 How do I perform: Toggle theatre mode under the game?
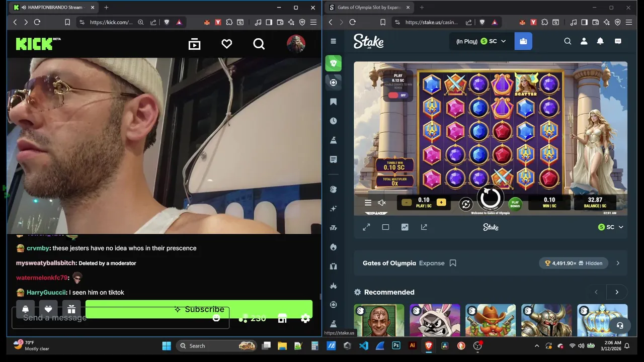click(x=385, y=227)
